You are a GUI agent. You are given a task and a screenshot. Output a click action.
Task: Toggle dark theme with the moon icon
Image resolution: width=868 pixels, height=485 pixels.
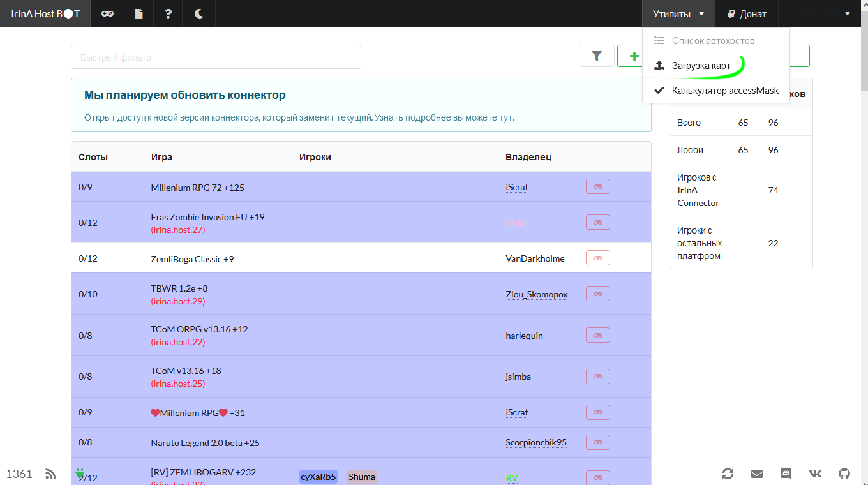point(199,13)
